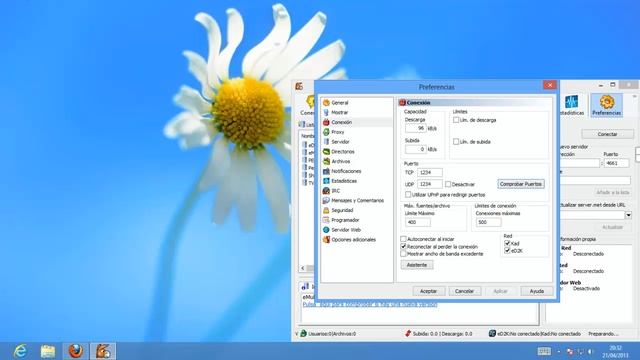
Task: Open Mensajes y Comentarios category
Action: point(357,201)
